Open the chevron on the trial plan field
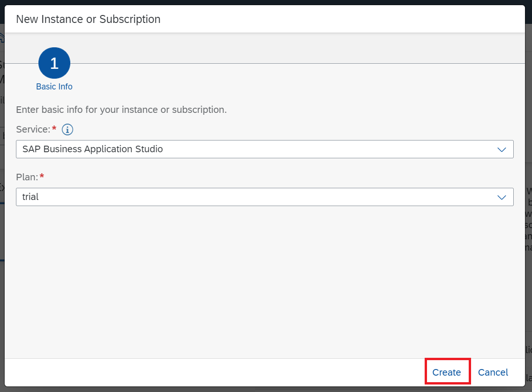 point(501,197)
